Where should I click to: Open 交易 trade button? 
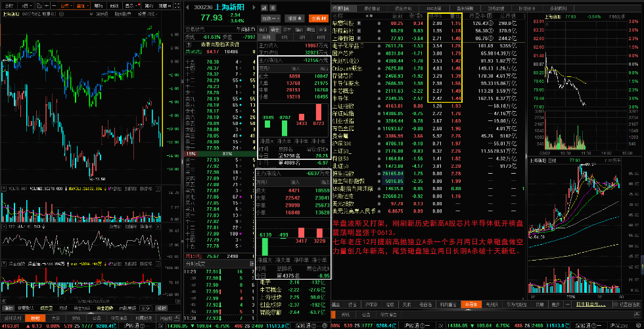(x=319, y=18)
